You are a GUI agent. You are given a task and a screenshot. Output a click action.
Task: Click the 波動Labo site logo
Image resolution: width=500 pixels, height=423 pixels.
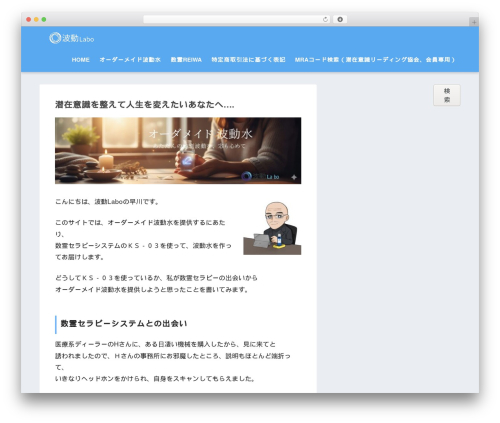(x=72, y=38)
